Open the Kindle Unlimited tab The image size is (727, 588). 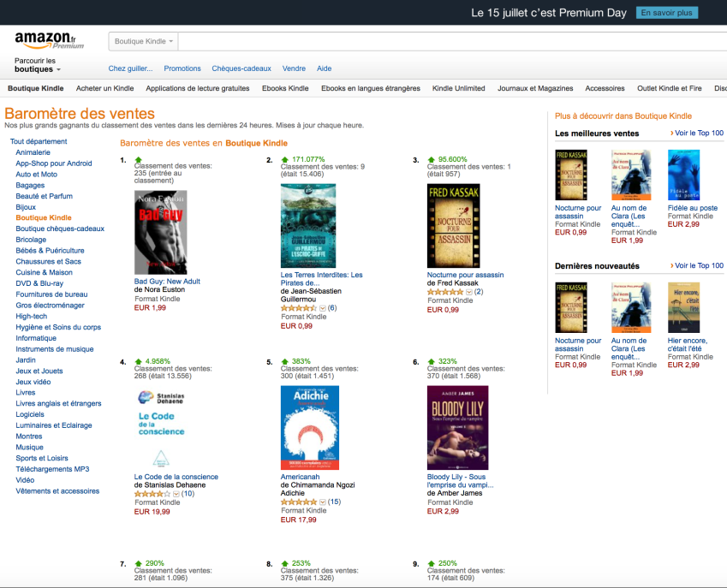(458, 88)
